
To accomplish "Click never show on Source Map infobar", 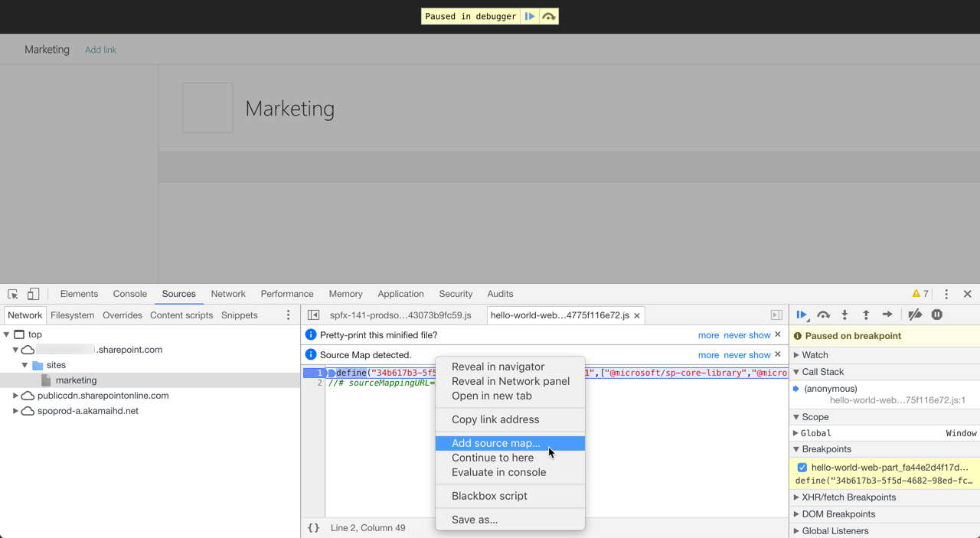I will [747, 354].
